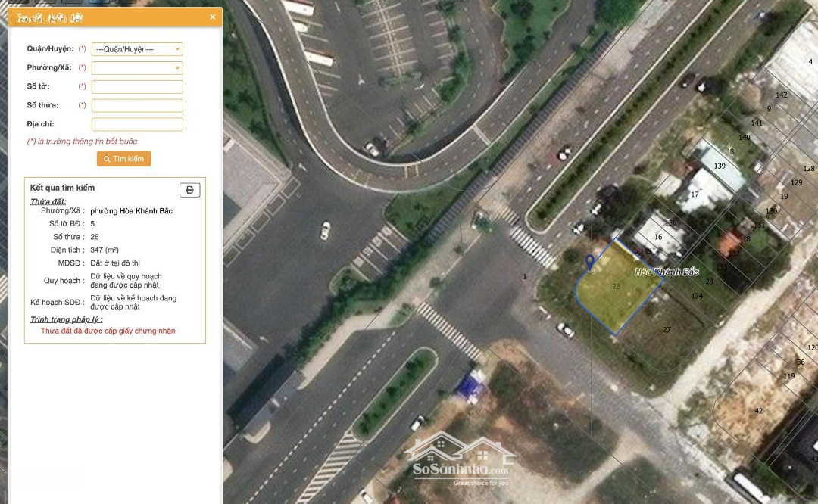
Task: Click the blue location pin on map
Action: click(x=590, y=263)
